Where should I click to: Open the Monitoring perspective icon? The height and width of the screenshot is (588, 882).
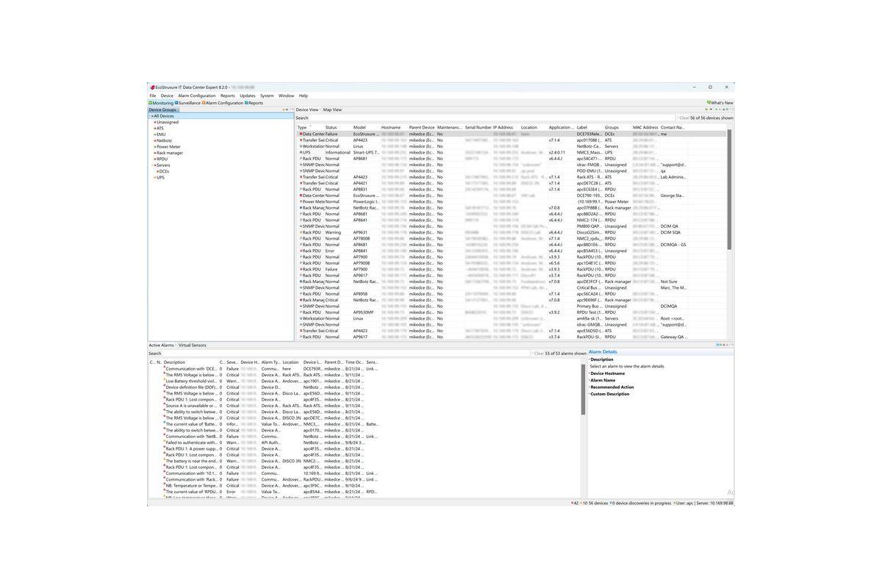pyautogui.click(x=151, y=103)
